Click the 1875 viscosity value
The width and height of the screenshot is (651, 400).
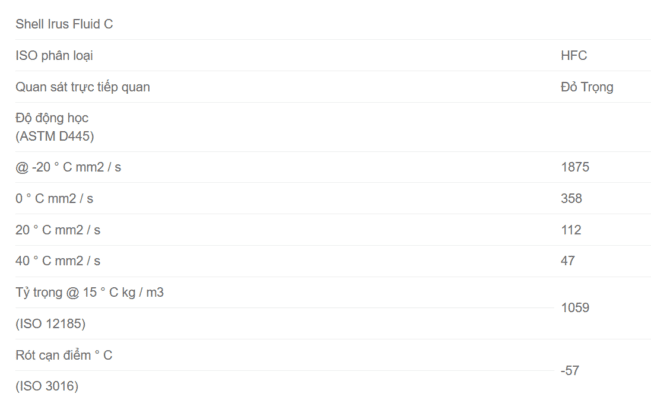tap(577, 167)
